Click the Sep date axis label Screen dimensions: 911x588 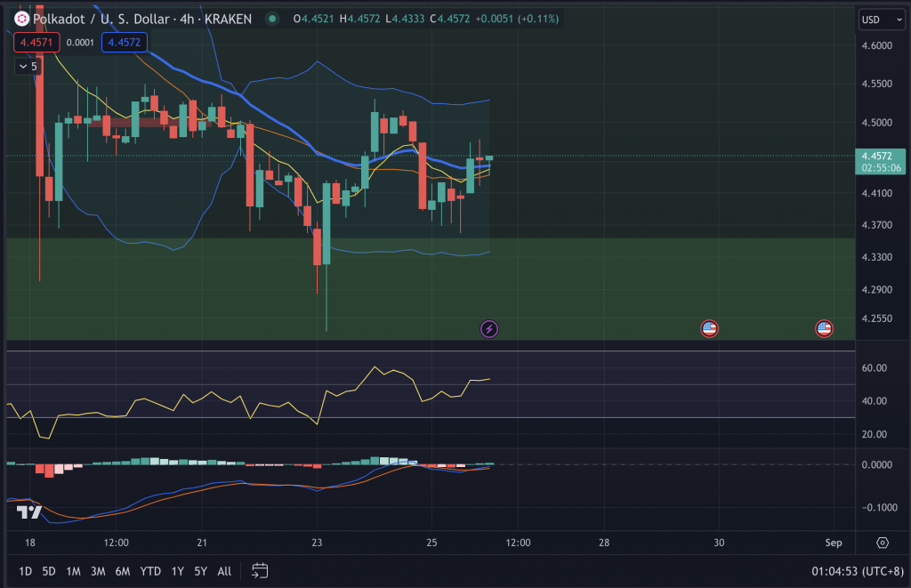pyautogui.click(x=833, y=543)
